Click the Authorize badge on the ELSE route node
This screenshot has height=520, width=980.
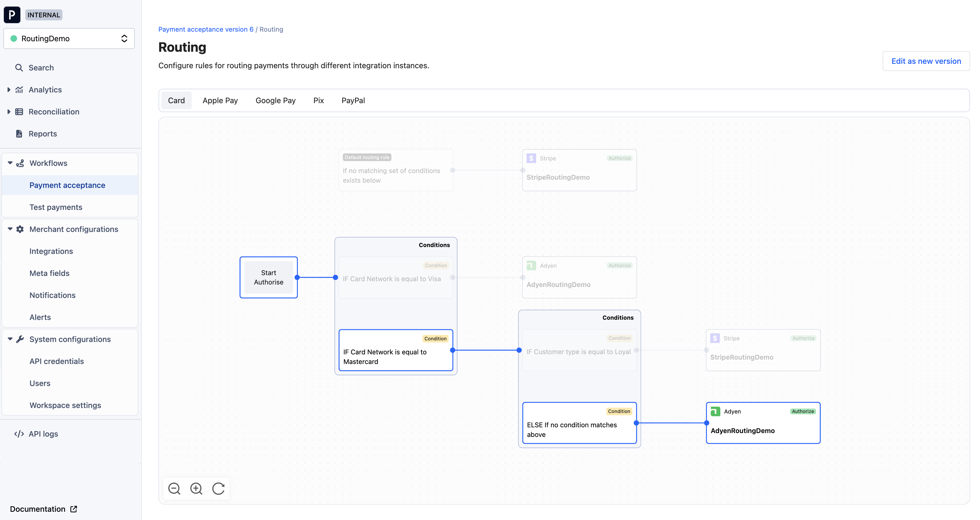tap(803, 412)
